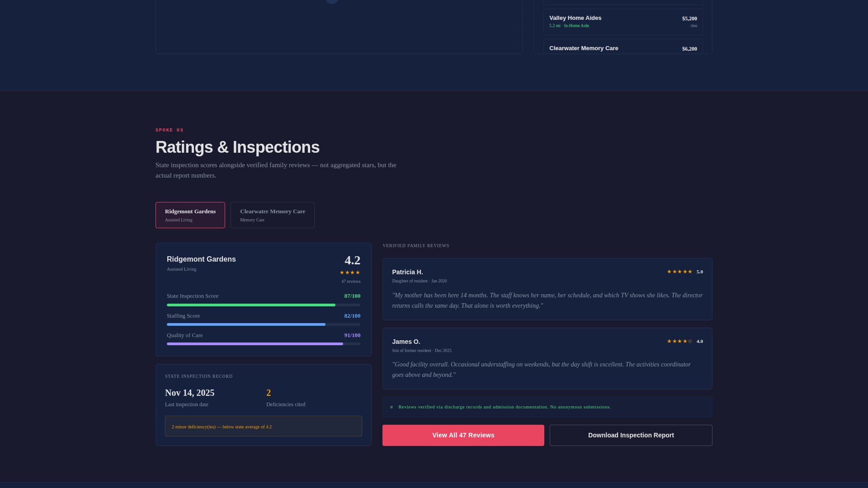Click the 4.2 overall rating number
868x488 pixels.
coord(353,260)
